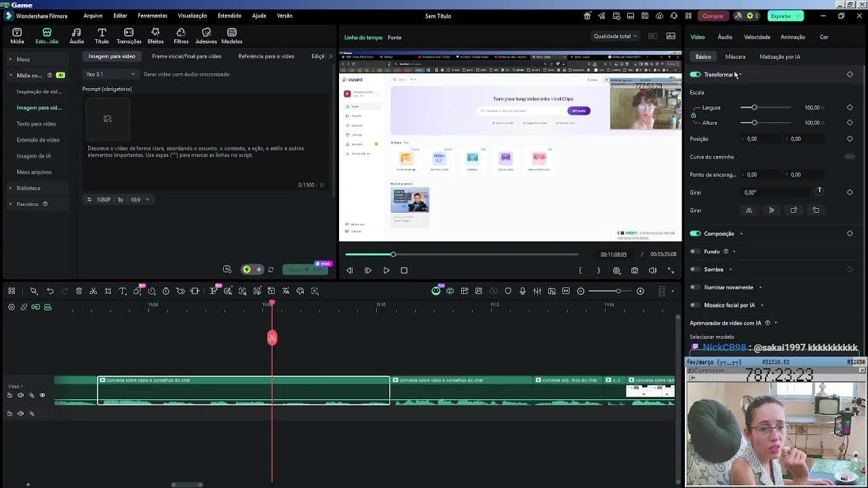Switch to the Velocidade properties tab

pyautogui.click(x=757, y=37)
